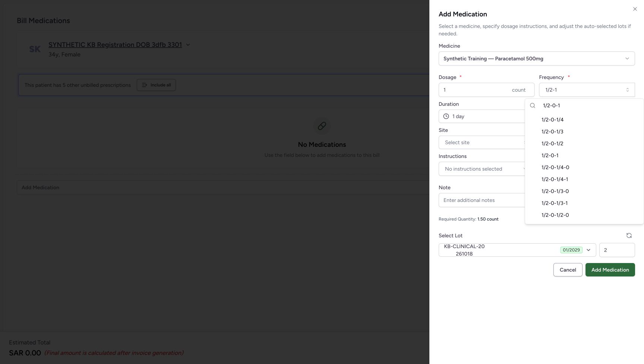Open the Medicine dropdown
644x364 pixels.
tap(537, 58)
